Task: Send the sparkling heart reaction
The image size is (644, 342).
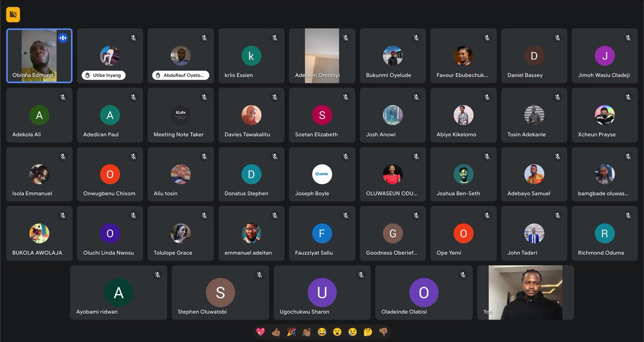Action: (x=261, y=332)
